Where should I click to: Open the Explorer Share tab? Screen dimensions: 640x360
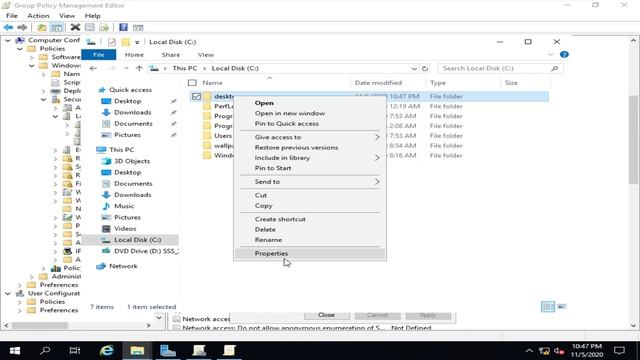point(171,55)
